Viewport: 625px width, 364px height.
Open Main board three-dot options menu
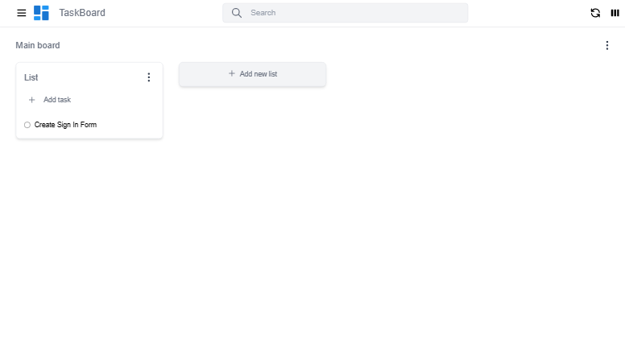607,46
